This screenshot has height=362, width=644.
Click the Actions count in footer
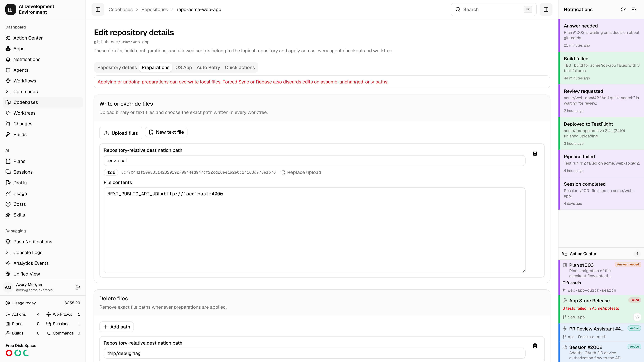tap(22, 315)
